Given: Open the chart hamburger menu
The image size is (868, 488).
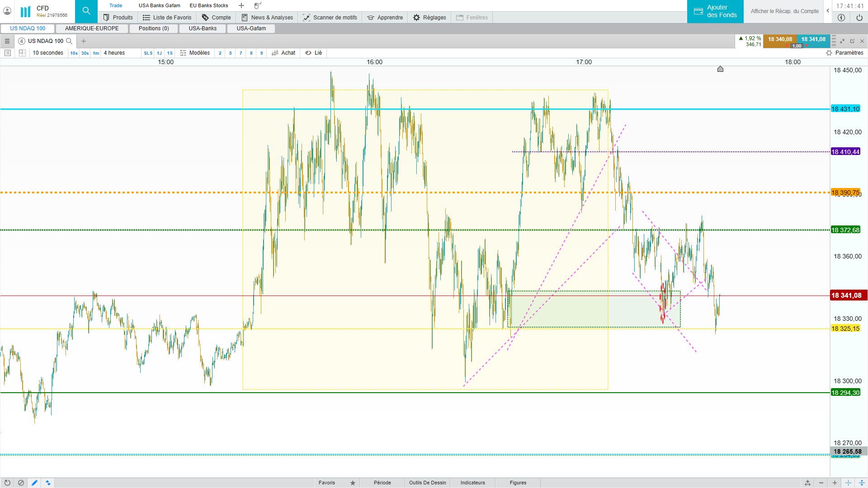Looking at the screenshot, I should point(7,41).
